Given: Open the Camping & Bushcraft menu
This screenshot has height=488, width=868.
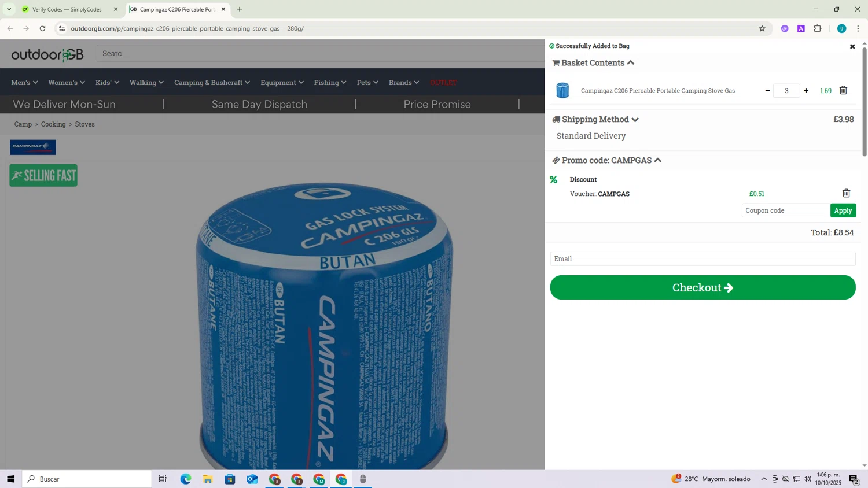Looking at the screenshot, I should click(212, 83).
